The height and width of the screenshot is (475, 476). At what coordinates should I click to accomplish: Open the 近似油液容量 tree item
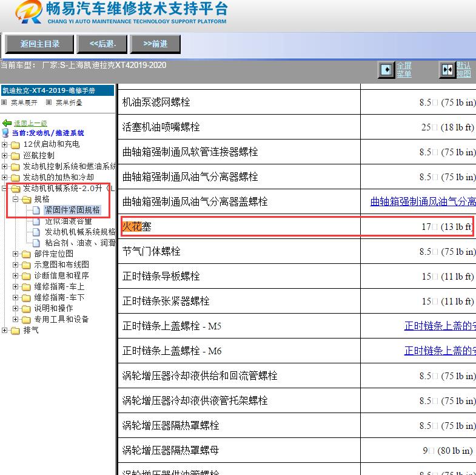coord(69,221)
